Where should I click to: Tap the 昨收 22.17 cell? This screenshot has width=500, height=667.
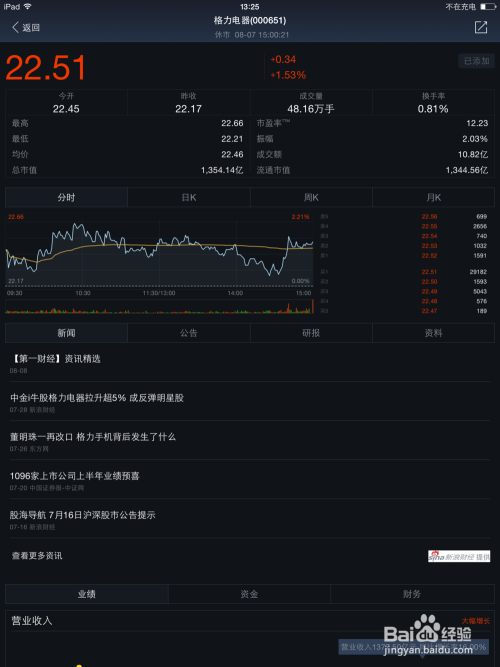tap(189, 103)
